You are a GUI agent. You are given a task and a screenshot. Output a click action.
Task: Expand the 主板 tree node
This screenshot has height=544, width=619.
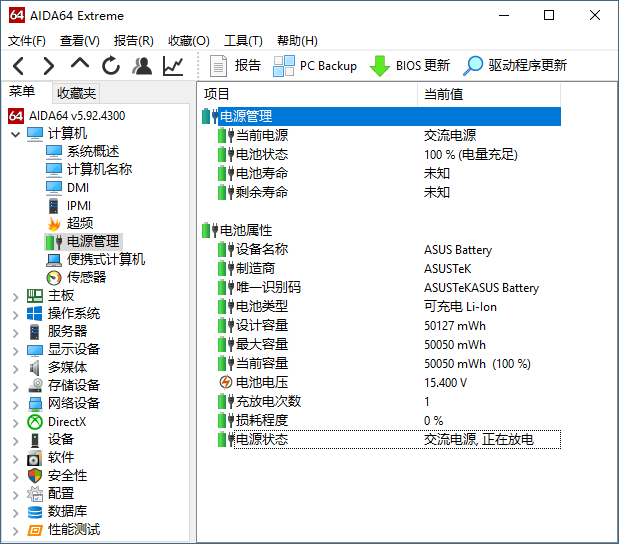click(14, 296)
